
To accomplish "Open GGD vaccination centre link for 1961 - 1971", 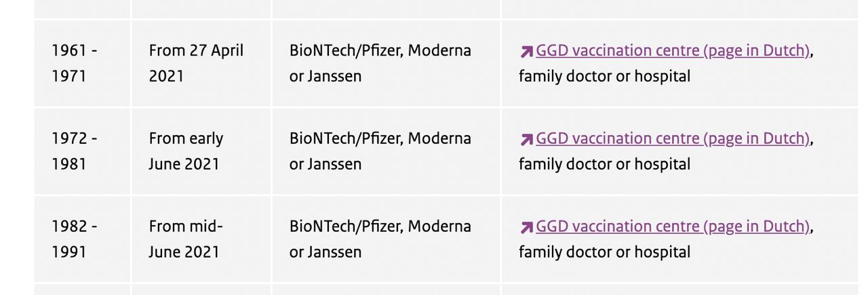I will pos(673,51).
